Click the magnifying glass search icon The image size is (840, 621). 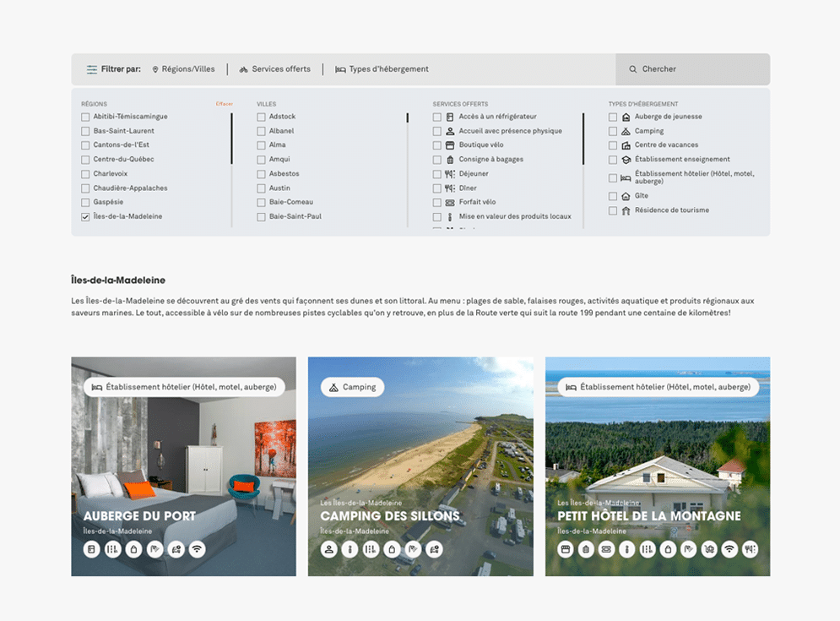633,69
